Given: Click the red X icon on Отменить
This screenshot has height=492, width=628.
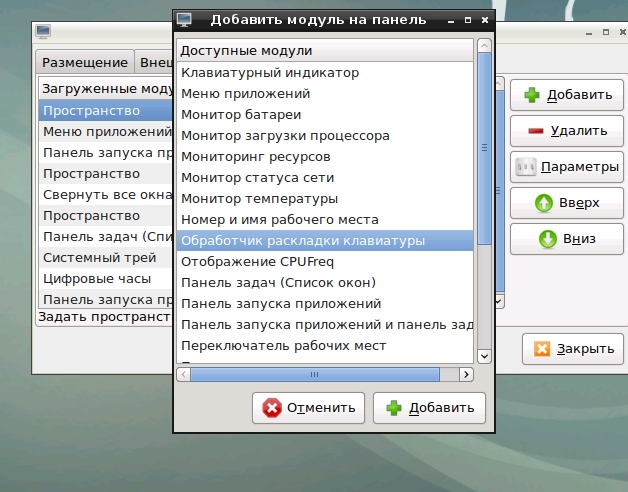Looking at the screenshot, I should [x=272, y=408].
